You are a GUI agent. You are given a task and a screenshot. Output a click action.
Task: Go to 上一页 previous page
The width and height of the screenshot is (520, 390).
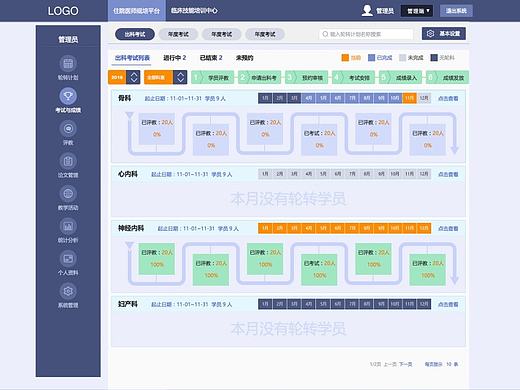pos(390,364)
